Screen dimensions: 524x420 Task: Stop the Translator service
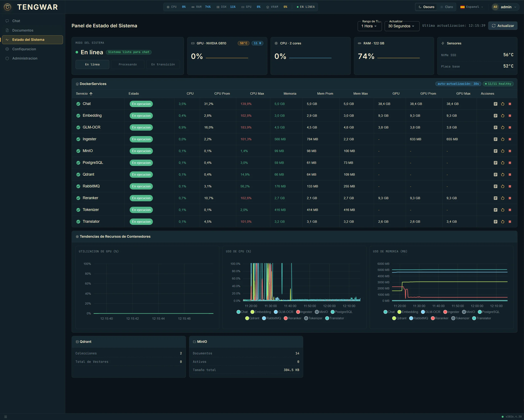(x=510, y=222)
